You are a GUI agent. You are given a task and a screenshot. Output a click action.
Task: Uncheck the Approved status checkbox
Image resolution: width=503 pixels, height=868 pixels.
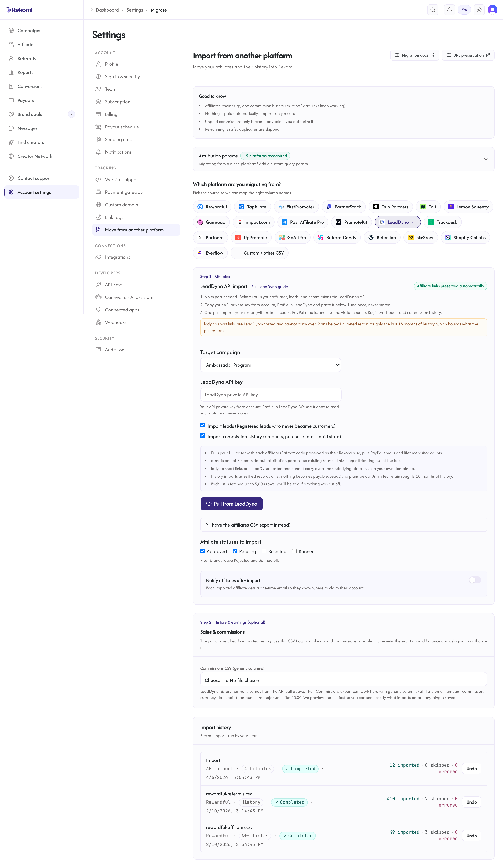203,551
